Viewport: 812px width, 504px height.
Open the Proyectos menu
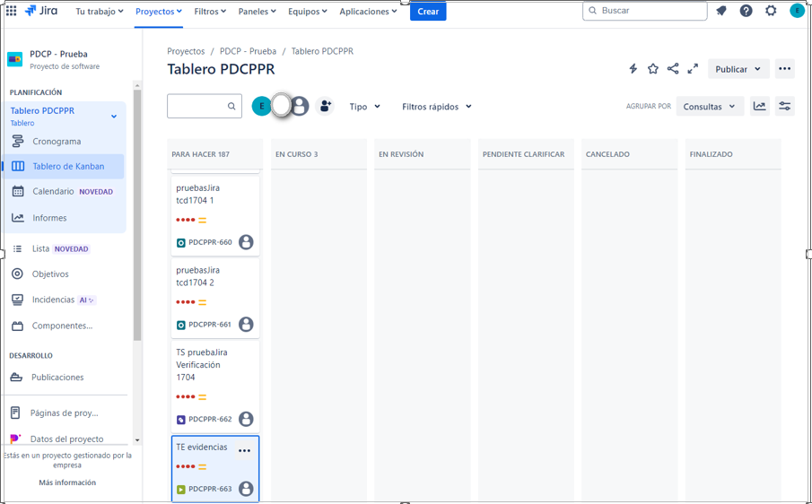coord(158,12)
